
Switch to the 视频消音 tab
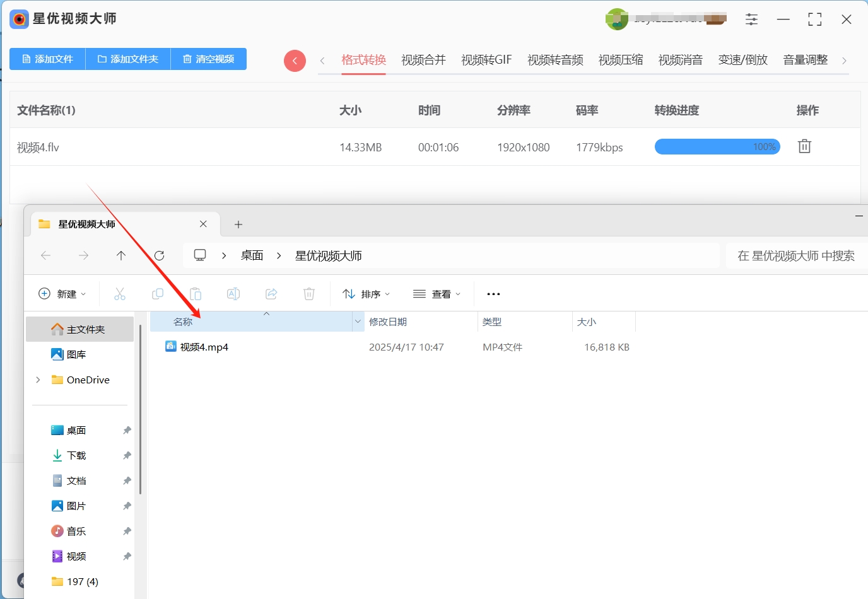681,60
